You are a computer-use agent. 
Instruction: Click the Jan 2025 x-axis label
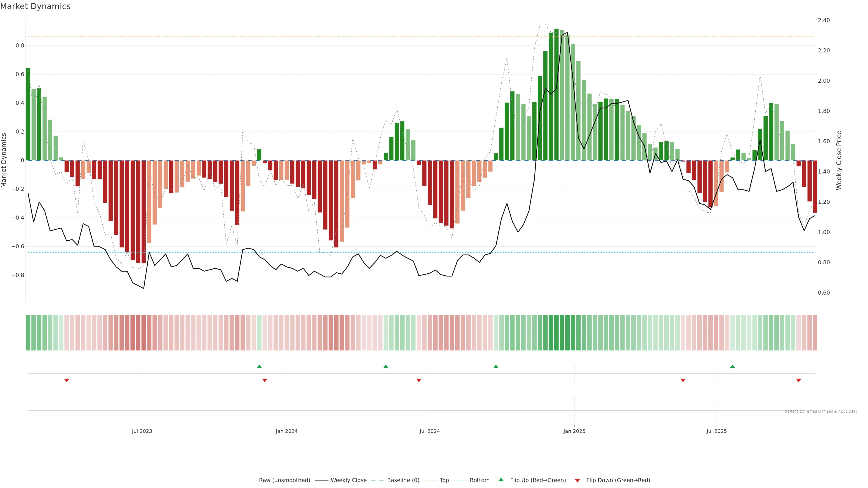click(574, 432)
